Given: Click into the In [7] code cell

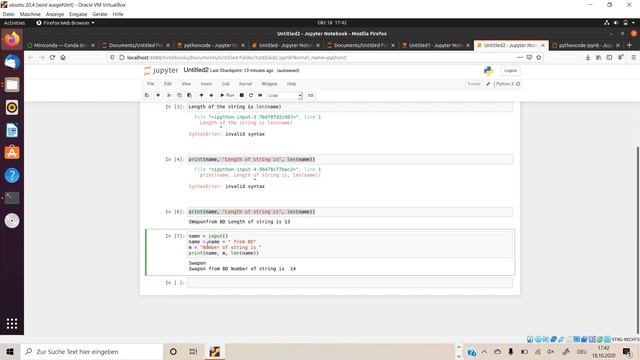Looking at the screenshot, I should pos(350,244).
